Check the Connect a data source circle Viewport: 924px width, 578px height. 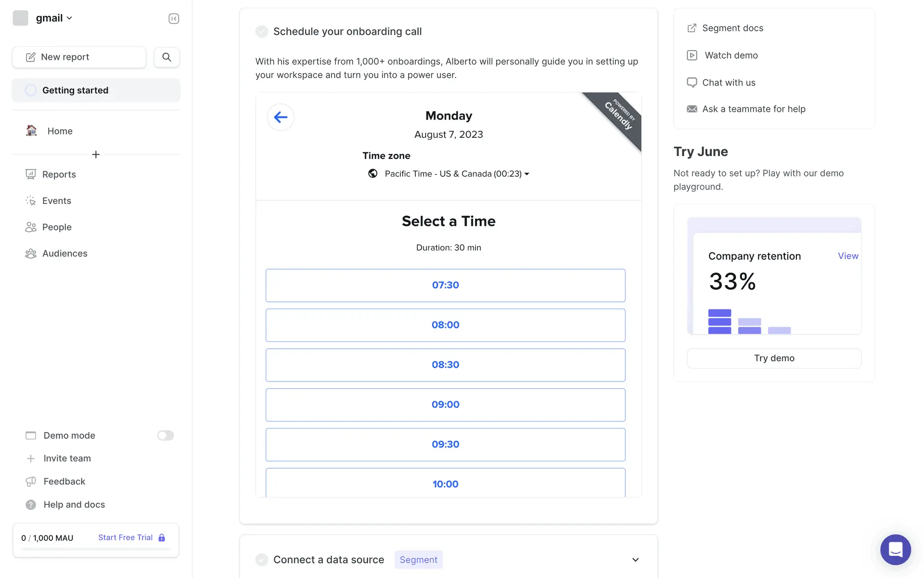click(x=262, y=560)
